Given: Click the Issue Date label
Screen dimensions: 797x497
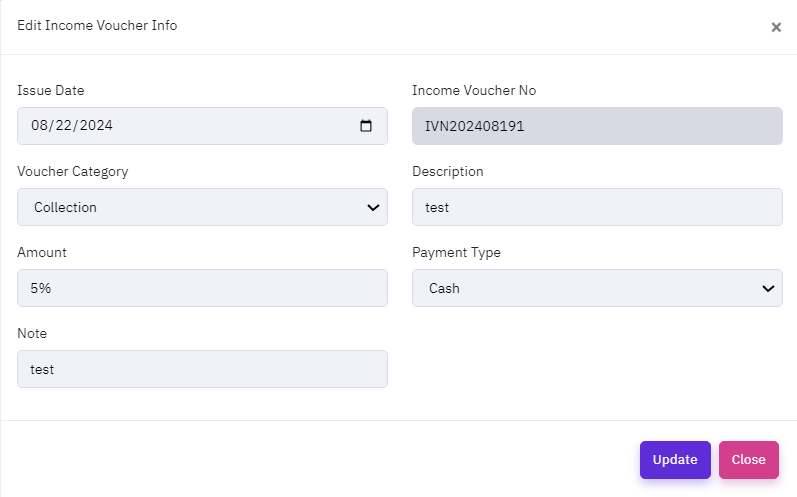Looking at the screenshot, I should coord(51,91).
